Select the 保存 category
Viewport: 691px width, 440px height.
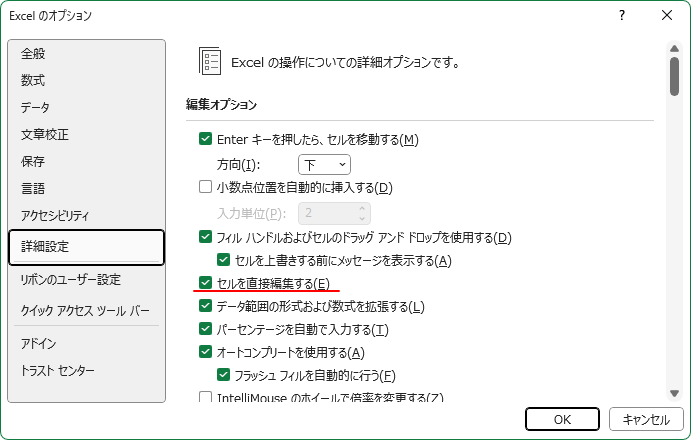[86, 161]
